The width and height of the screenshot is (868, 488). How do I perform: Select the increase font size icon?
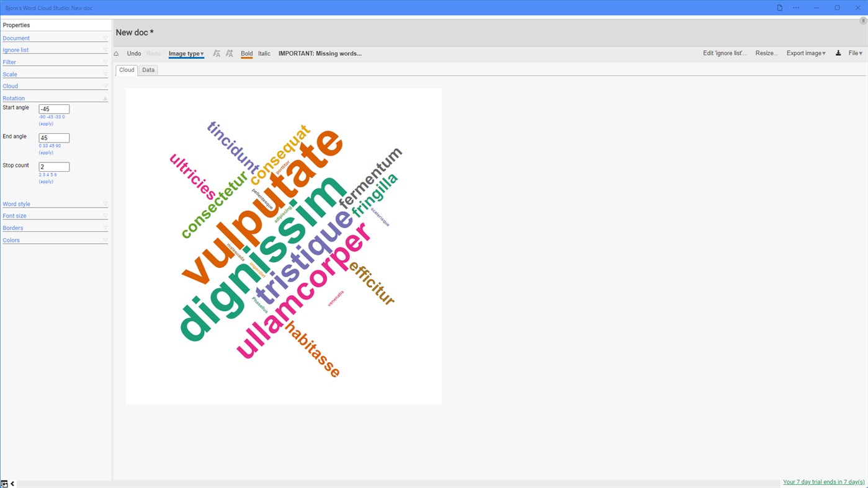229,53
